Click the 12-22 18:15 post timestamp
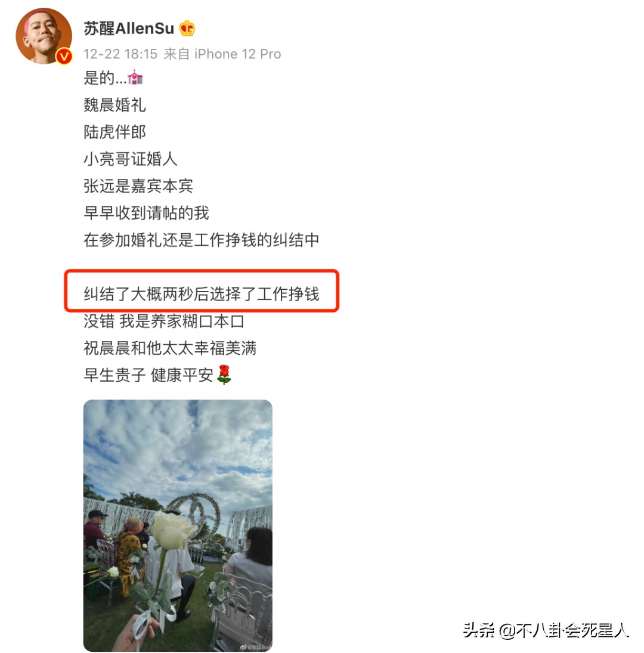This screenshot has width=644, height=653. [x=120, y=54]
